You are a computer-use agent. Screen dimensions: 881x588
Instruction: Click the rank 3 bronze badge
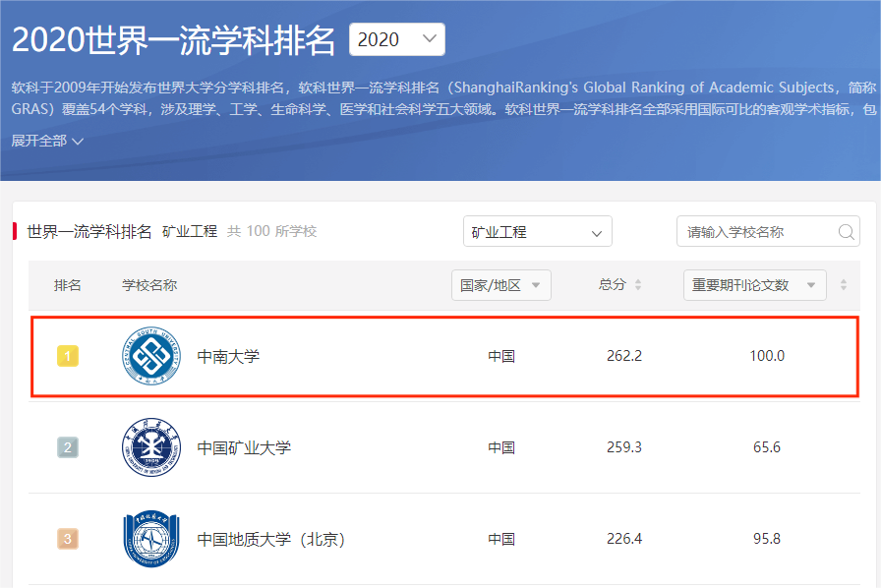(x=68, y=539)
